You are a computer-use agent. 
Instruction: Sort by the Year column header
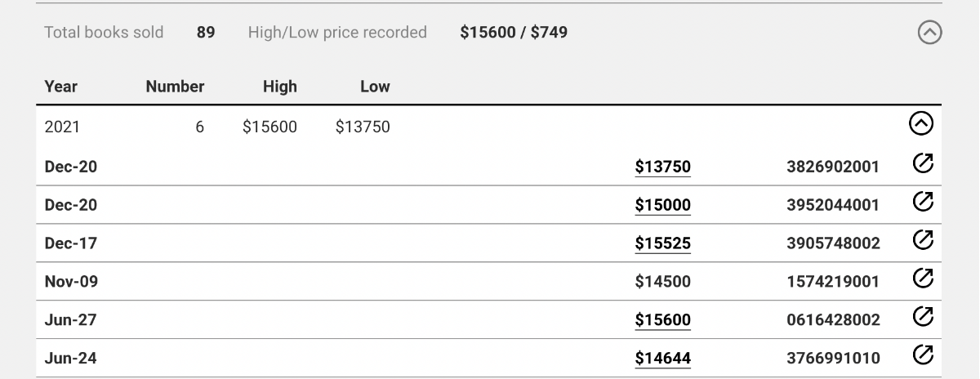tap(61, 87)
